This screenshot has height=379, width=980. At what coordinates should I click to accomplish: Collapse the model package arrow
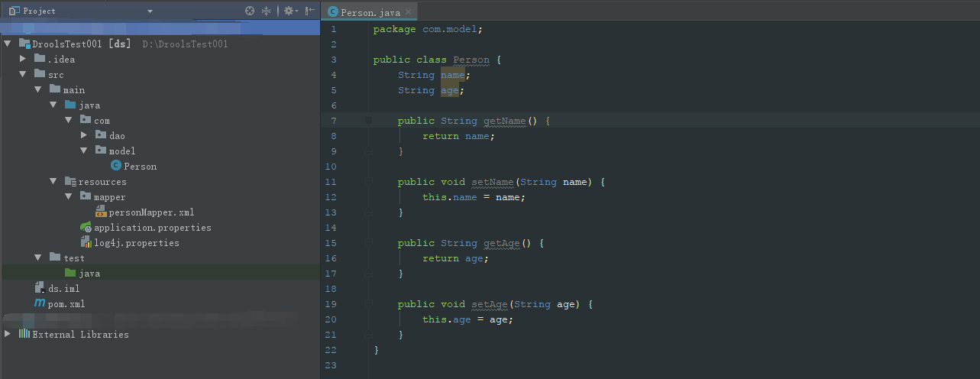(x=84, y=151)
